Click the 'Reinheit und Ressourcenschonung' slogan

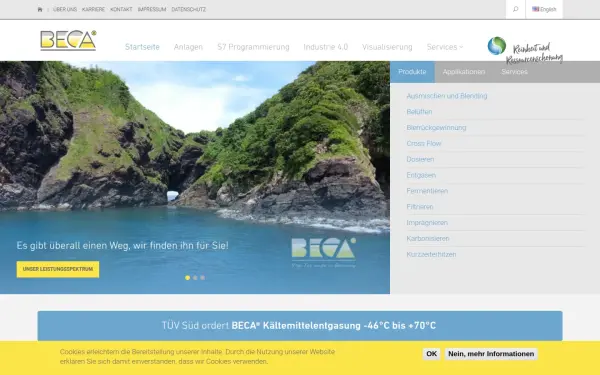tap(535, 54)
